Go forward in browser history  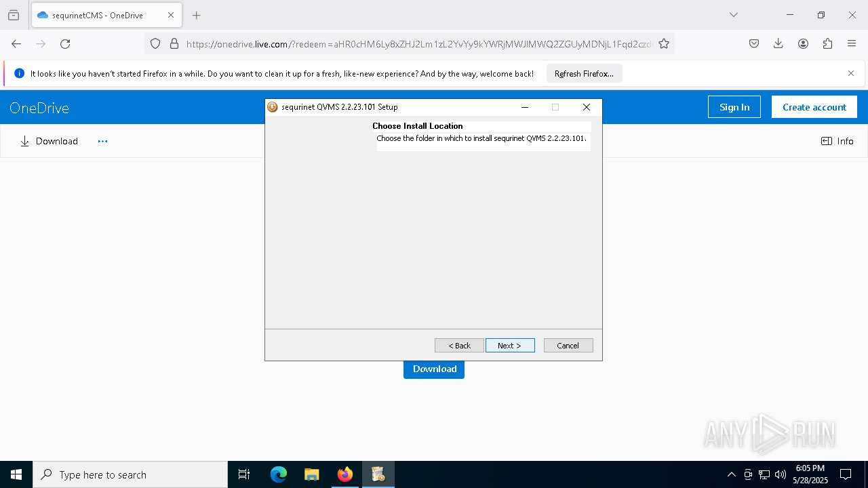[x=41, y=43]
